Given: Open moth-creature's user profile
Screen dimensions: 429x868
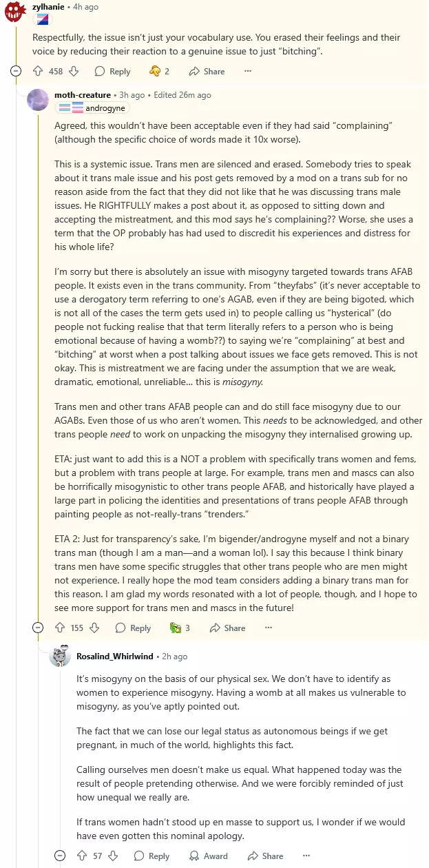Looking at the screenshot, I should point(83,95).
